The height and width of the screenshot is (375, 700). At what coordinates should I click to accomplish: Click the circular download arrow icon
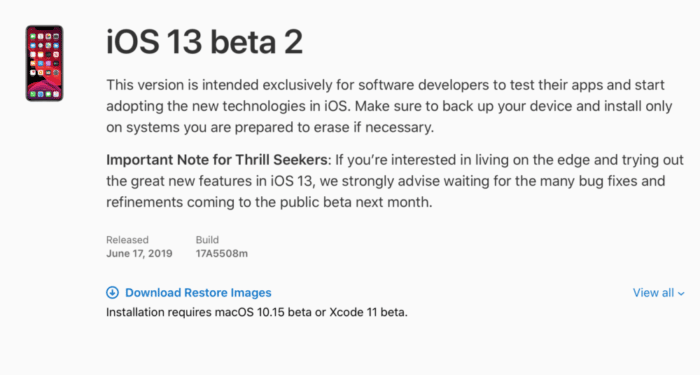(112, 292)
